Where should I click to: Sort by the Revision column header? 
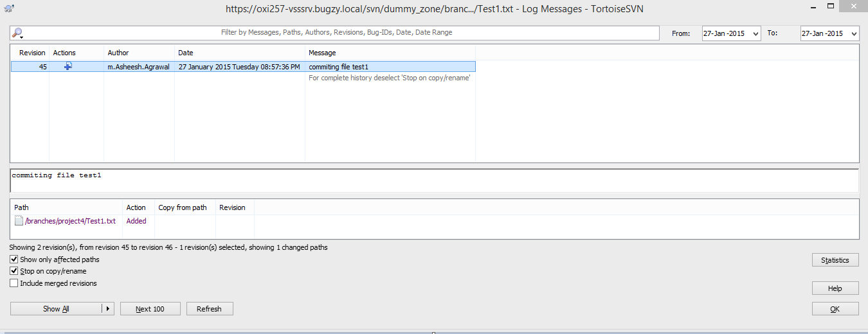pyautogui.click(x=30, y=53)
